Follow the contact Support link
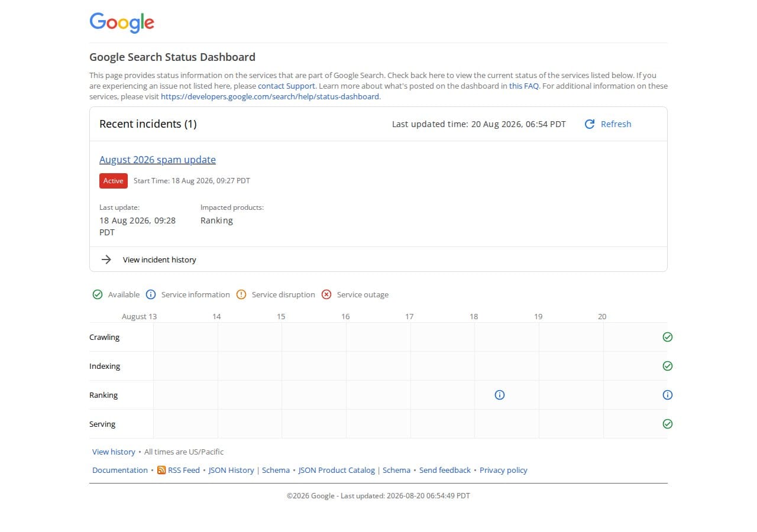757x532 pixels. click(286, 86)
